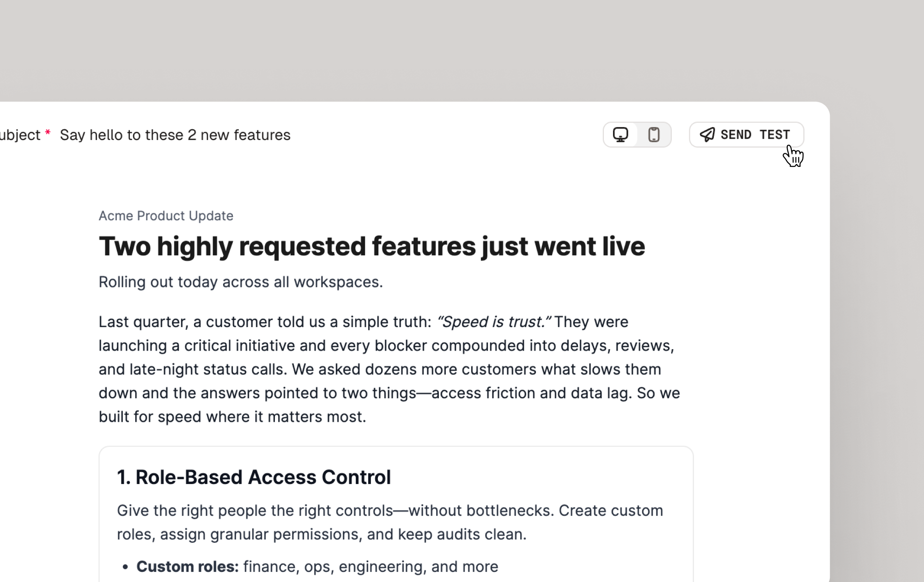Image resolution: width=924 pixels, height=582 pixels.
Task: Click the italic 'Speed is trust' quote
Action: click(x=493, y=322)
